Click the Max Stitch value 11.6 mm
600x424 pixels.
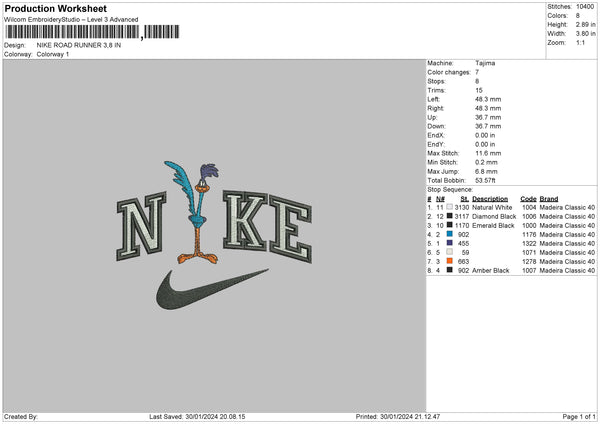tap(488, 153)
